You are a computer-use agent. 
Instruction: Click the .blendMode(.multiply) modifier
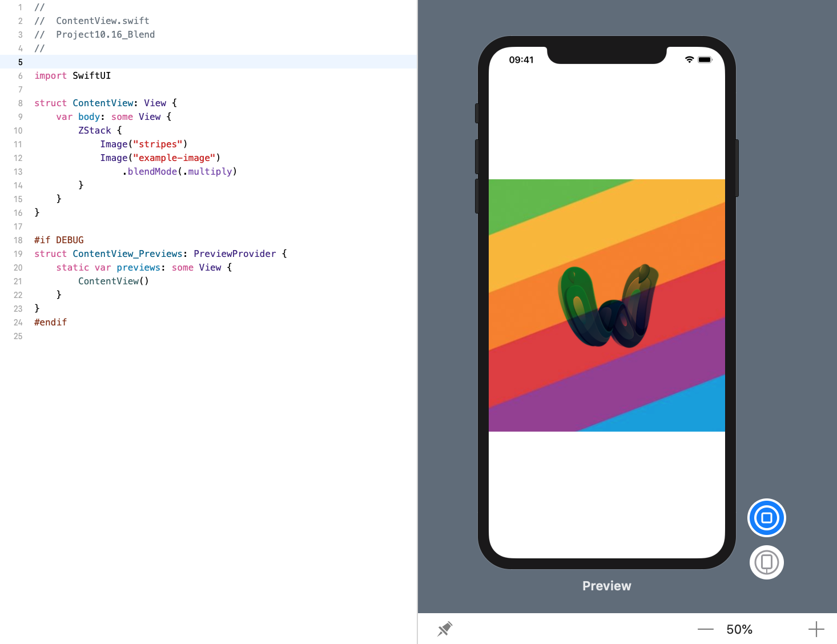(179, 171)
